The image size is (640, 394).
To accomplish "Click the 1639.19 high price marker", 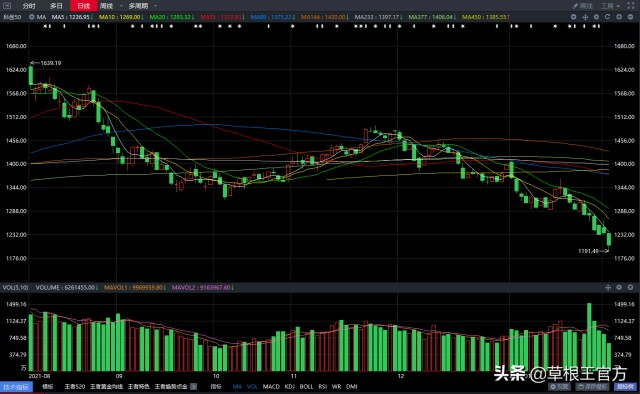I will click(51, 63).
